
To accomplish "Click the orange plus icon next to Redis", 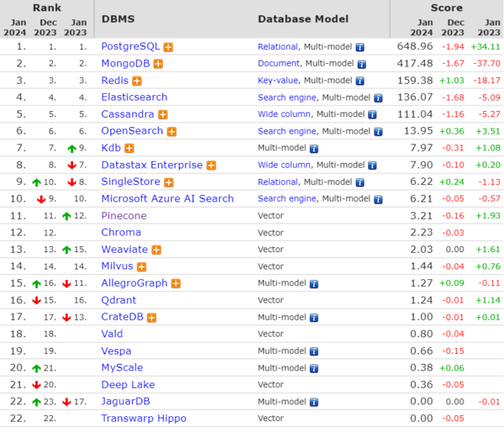I will tap(137, 81).
